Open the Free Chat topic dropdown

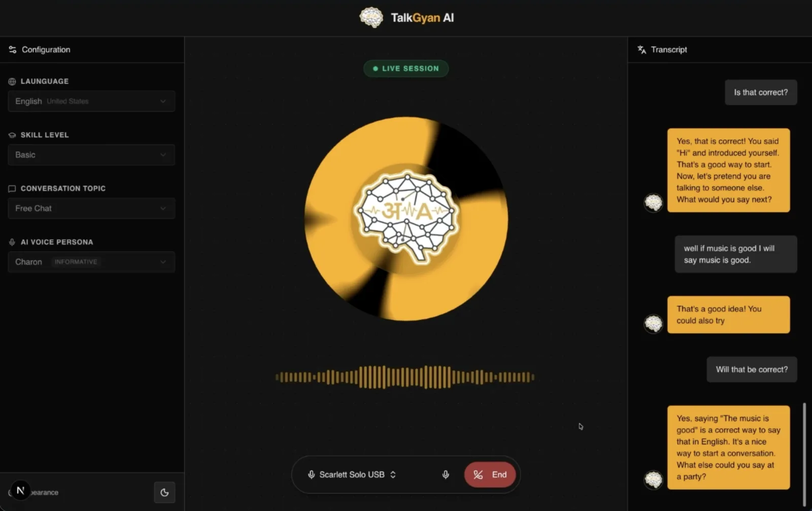(x=91, y=208)
